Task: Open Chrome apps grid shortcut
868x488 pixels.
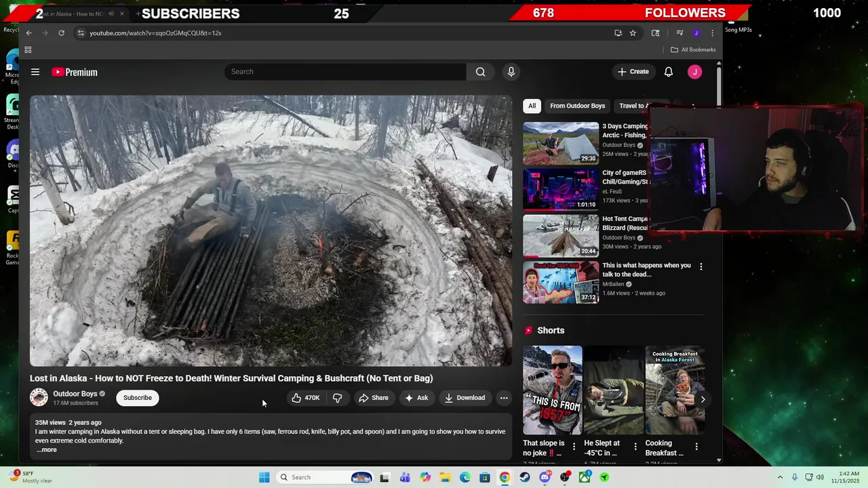Action: pos(28,49)
